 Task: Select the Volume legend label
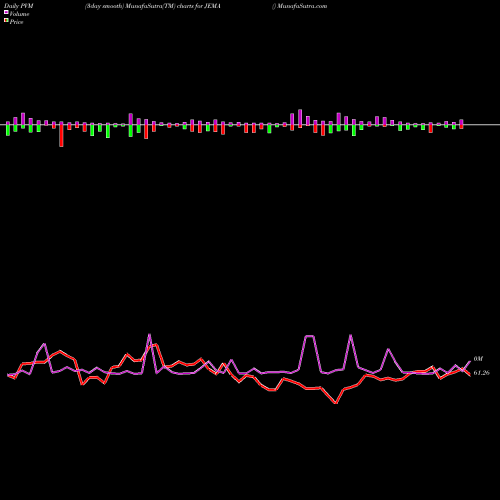tap(19, 14)
